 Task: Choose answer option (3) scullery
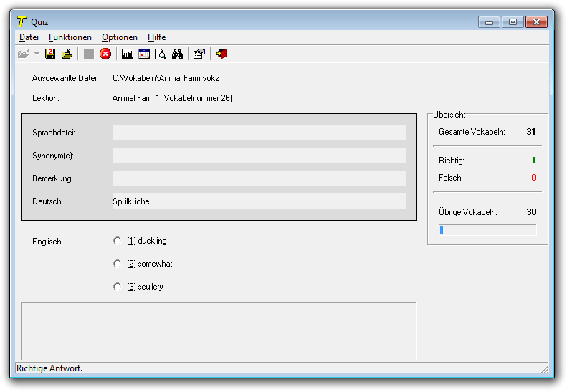pos(118,287)
